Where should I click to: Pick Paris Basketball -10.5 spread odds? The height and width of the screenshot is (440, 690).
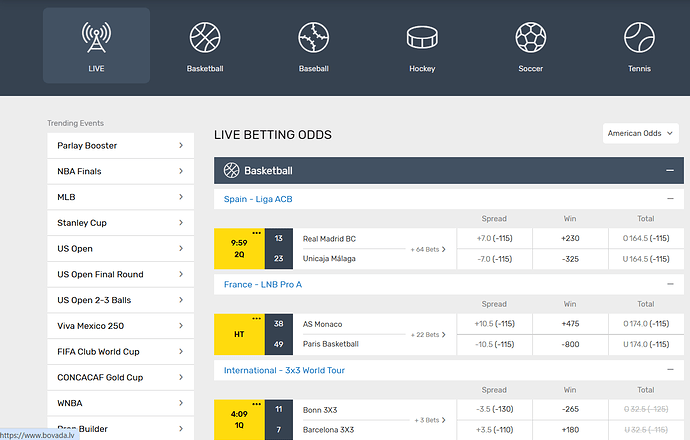[x=494, y=344]
